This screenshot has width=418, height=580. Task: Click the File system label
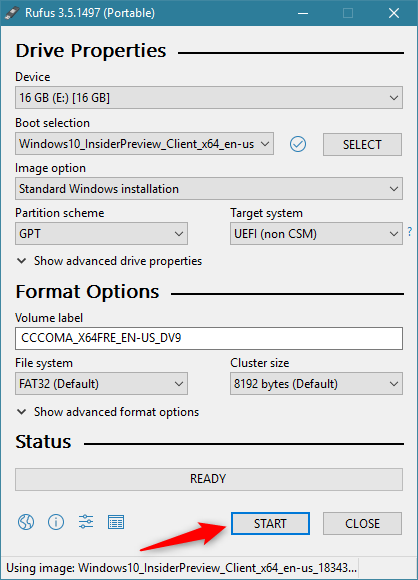point(44,363)
